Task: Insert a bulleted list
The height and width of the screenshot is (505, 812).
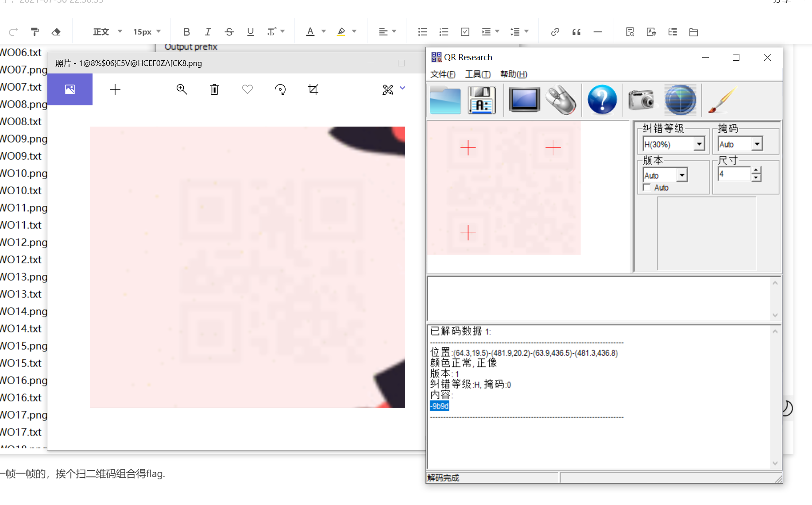Action: click(422, 32)
